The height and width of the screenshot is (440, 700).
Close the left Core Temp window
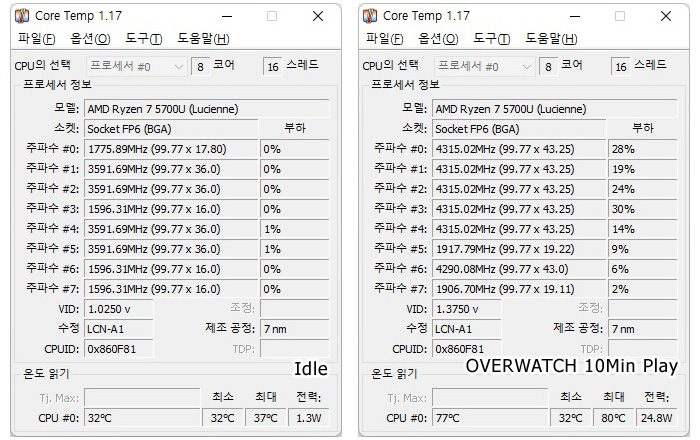pyautogui.click(x=318, y=17)
